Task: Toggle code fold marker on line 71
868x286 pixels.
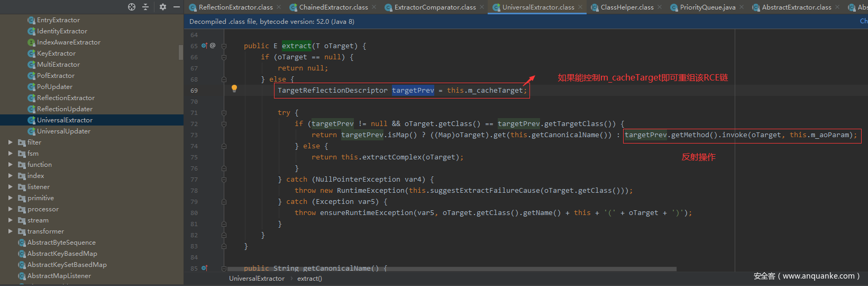Action: (x=224, y=113)
